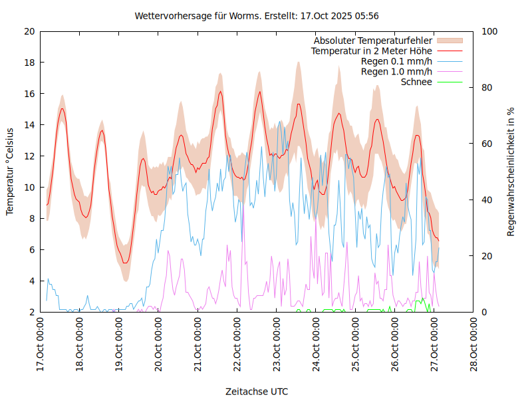The width and height of the screenshot is (532, 399).
Task: Select the 'Regen 0.1 mm/h' legend entry
Action: [x=396, y=62]
